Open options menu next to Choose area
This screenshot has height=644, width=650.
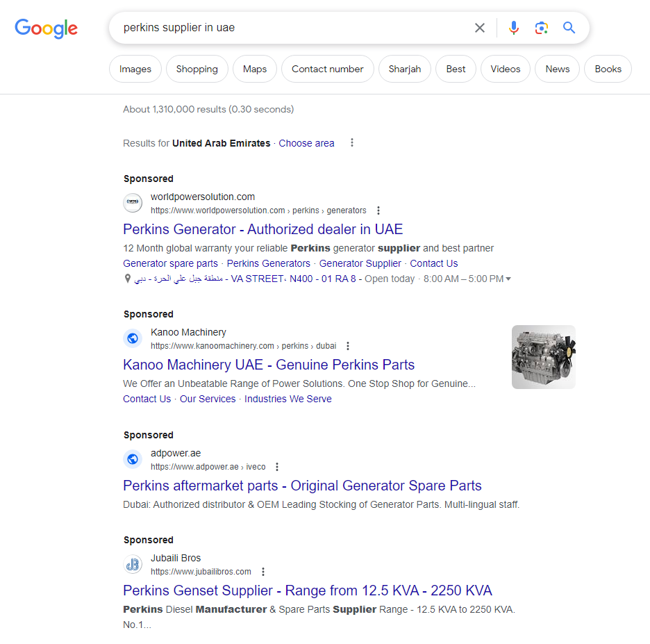tap(352, 142)
